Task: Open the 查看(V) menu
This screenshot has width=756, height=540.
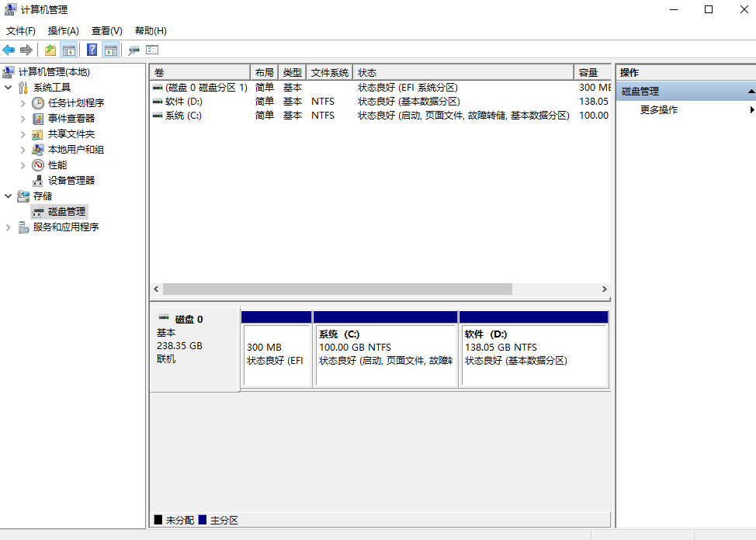Action: pos(106,30)
